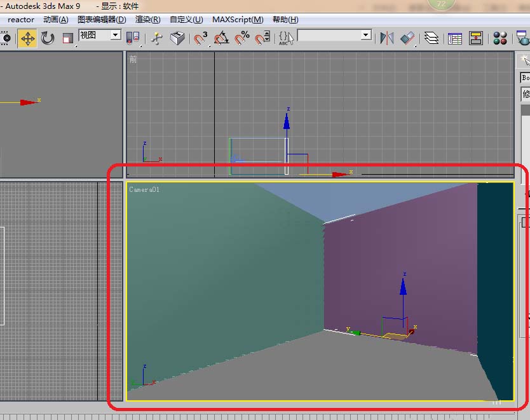Click the object name field in command panel
This screenshot has height=420, width=530.
click(525, 78)
